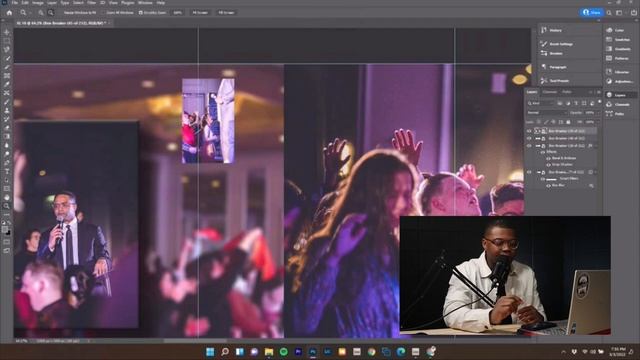
Task: Select the Lasso tool
Action: pos(7,49)
